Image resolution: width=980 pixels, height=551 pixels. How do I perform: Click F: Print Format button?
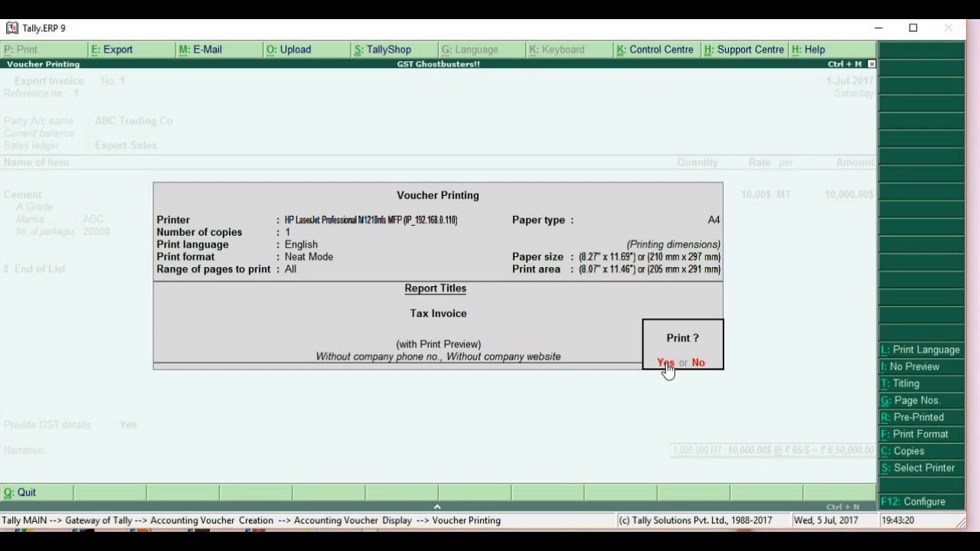tap(921, 434)
